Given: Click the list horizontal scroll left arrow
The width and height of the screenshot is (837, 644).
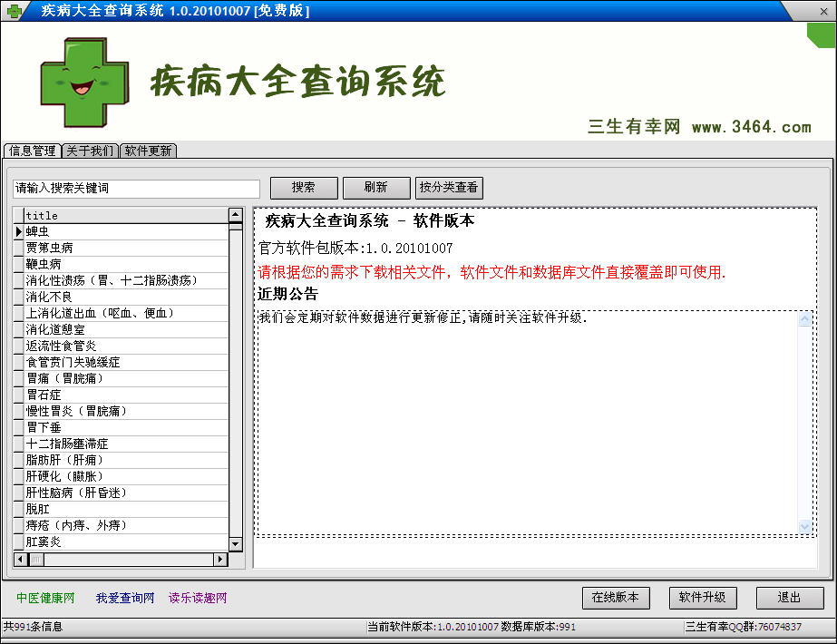Looking at the screenshot, I should click(x=20, y=559).
